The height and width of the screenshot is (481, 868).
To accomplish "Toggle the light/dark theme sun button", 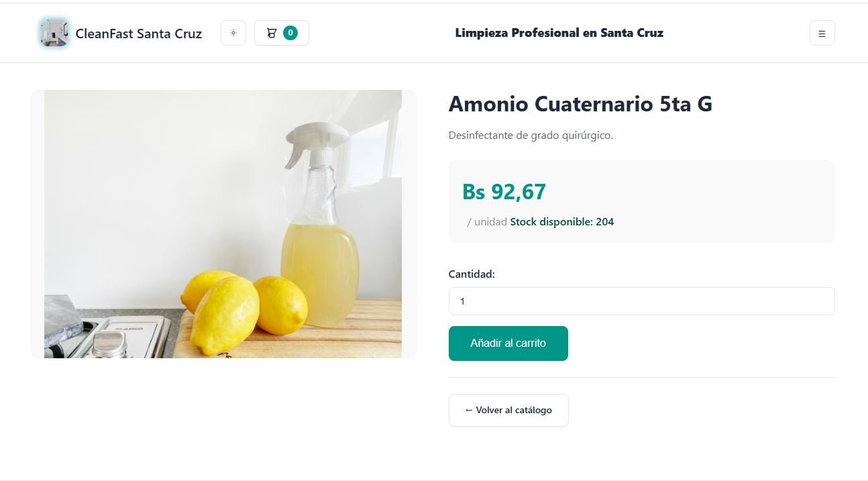I will tap(233, 33).
